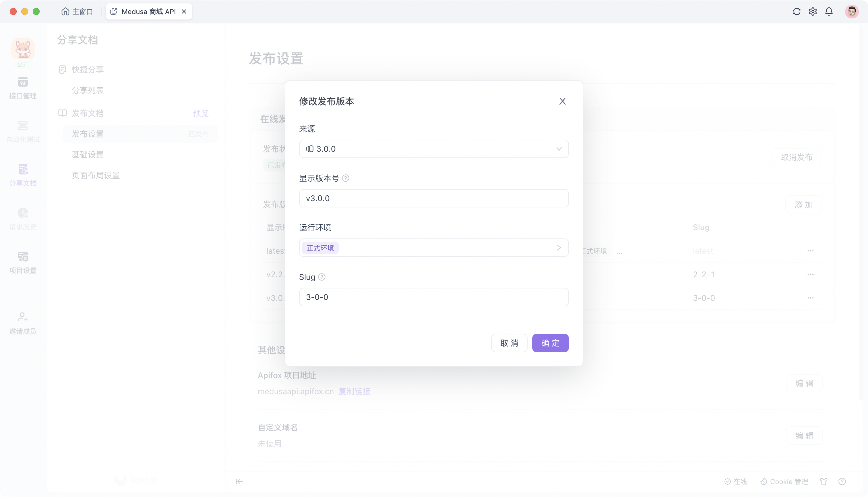Click the sync/refresh icon in the titlebar

pyautogui.click(x=796, y=11)
